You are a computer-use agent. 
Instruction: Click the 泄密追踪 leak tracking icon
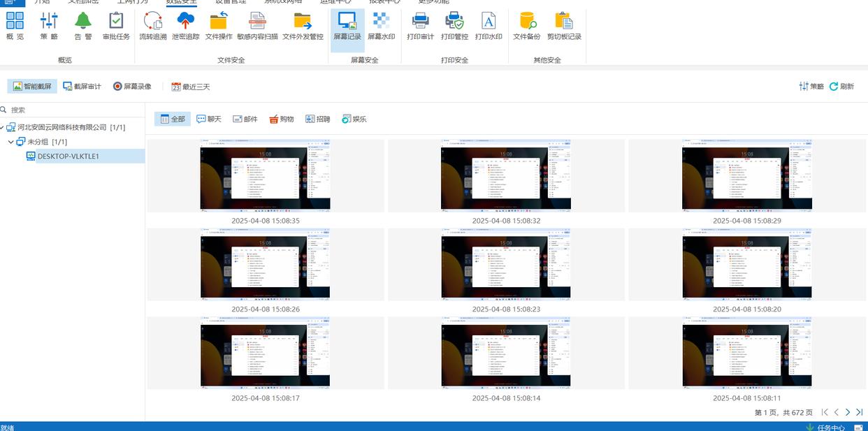[x=185, y=27]
